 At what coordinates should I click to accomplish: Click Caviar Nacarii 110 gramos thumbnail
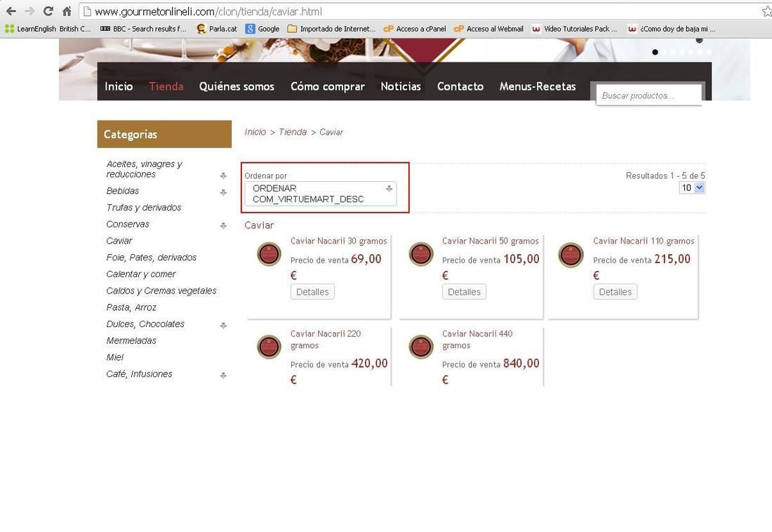(x=571, y=255)
